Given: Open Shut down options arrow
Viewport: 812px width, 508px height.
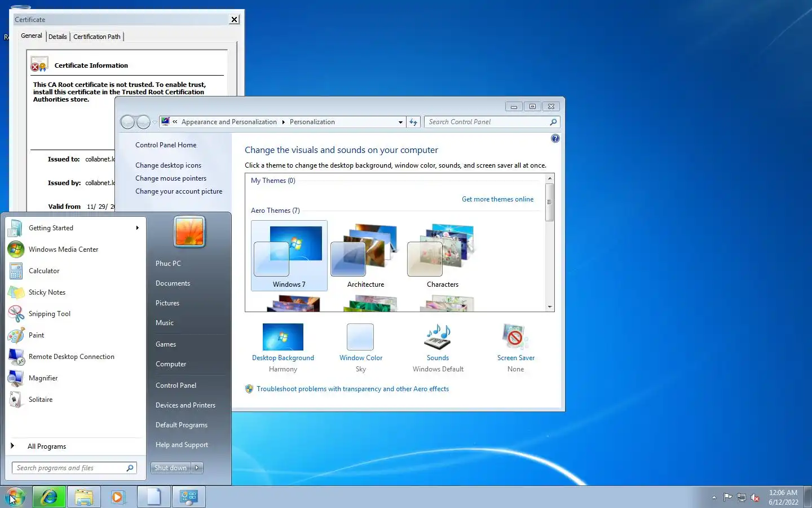Looking at the screenshot, I should (x=197, y=468).
